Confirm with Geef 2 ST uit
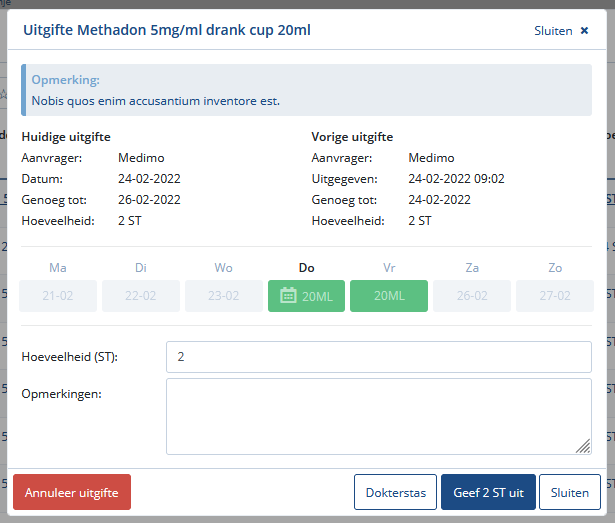This screenshot has height=523, width=615. click(x=488, y=492)
